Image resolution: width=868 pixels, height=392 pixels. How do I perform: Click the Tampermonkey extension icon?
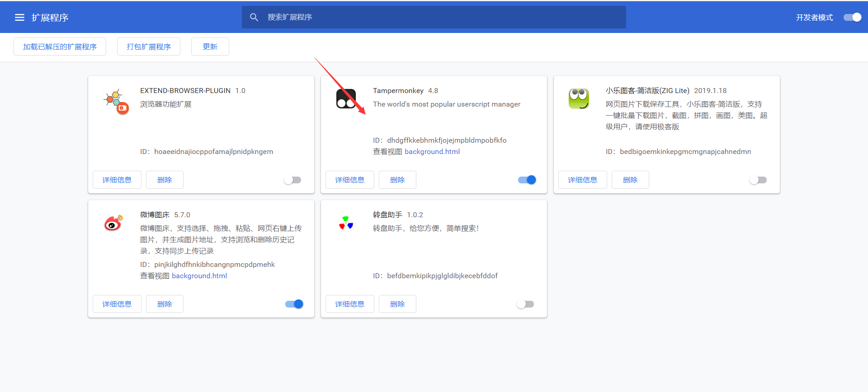(x=346, y=98)
